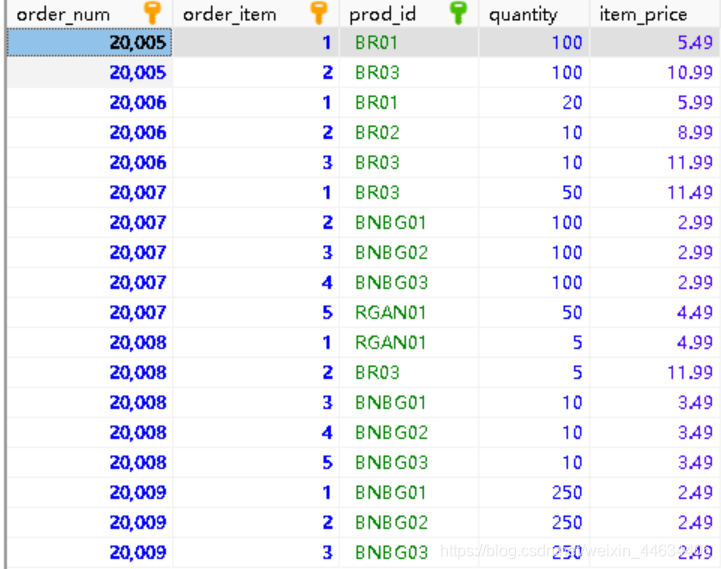Select item_price 11.99 in order 20,006 row
This screenshot has width=721, height=569.
[655, 162]
